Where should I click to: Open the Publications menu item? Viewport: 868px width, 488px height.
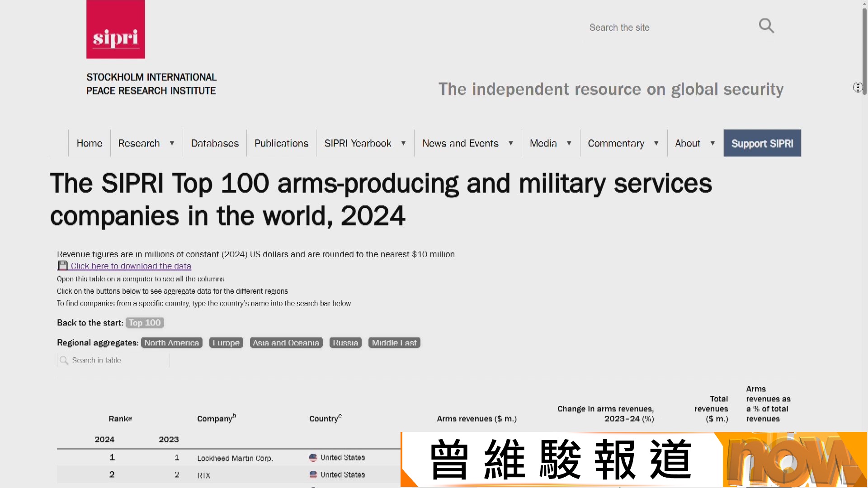(x=281, y=143)
